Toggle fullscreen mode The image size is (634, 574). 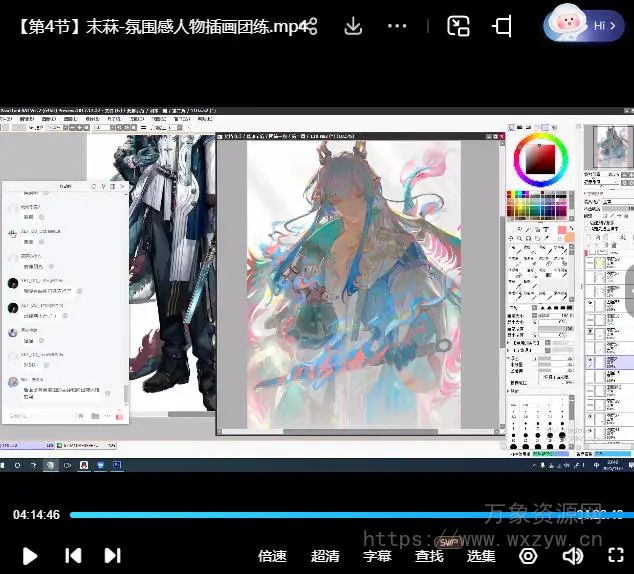coord(616,555)
